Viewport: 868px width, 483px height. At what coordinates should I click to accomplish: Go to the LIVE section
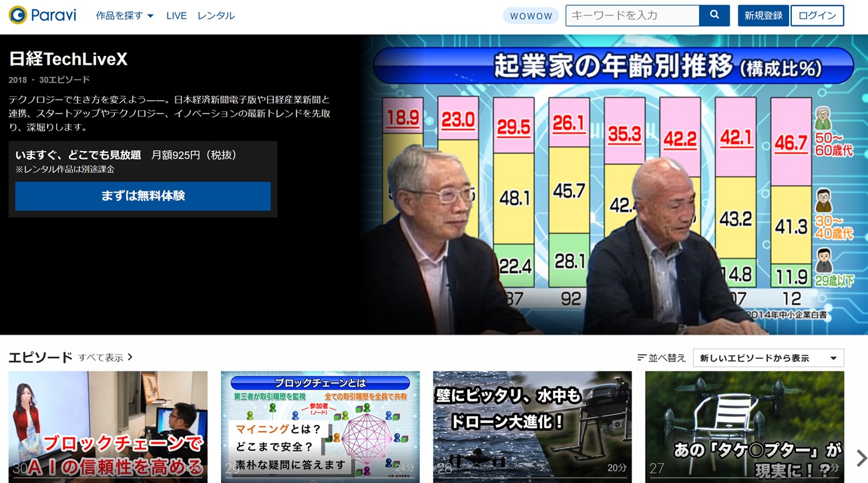point(176,15)
